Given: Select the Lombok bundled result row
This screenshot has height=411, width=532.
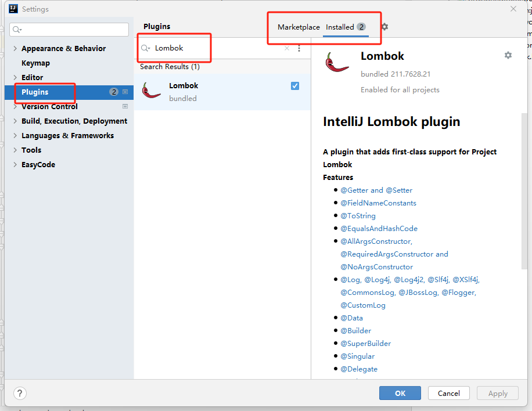Looking at the screenshot, I should (222, 92).
